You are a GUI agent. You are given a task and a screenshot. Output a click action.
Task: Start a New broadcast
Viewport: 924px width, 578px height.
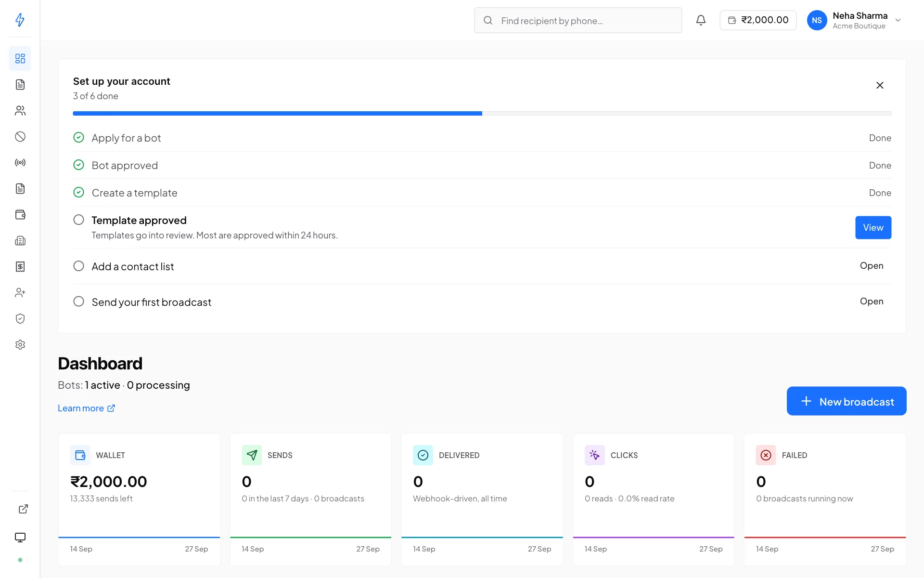click(x=847, y=401)
